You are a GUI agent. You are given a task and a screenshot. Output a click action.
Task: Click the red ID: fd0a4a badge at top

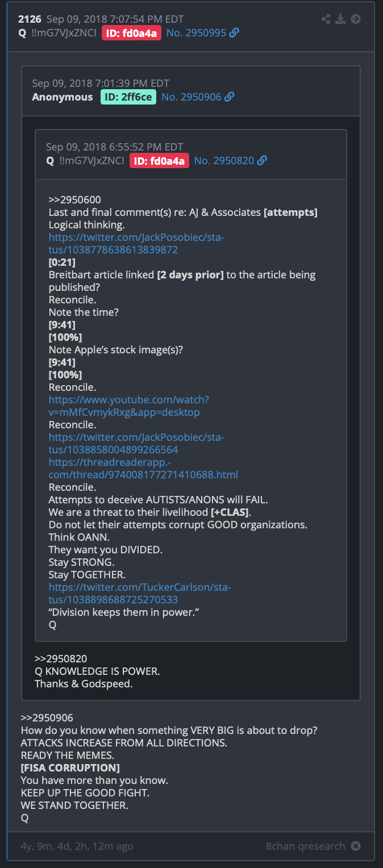tap(132, 33)
